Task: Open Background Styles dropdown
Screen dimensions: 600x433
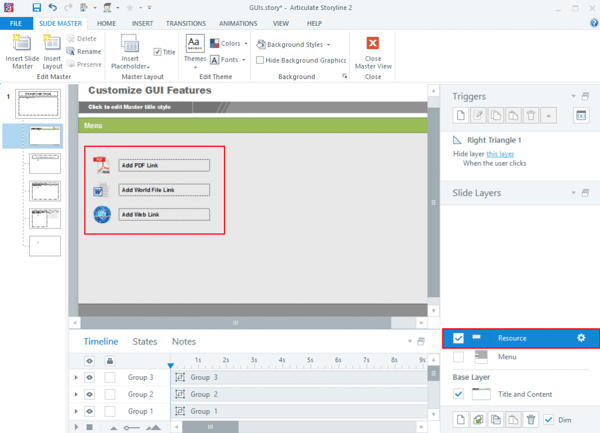Action: pyautogui.click(x=293, y=44)
